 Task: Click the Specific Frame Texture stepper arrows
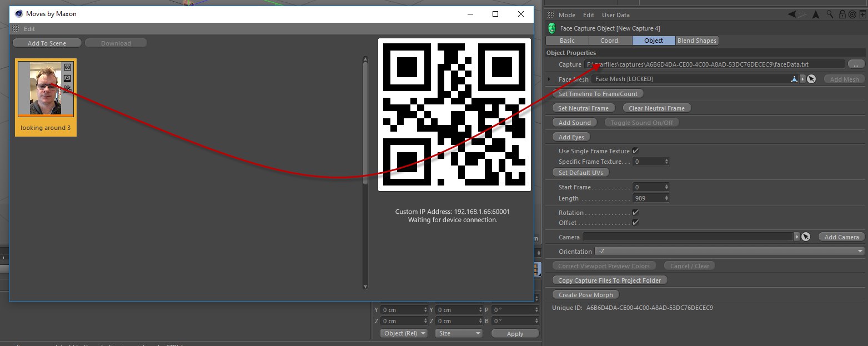(666, 162)
